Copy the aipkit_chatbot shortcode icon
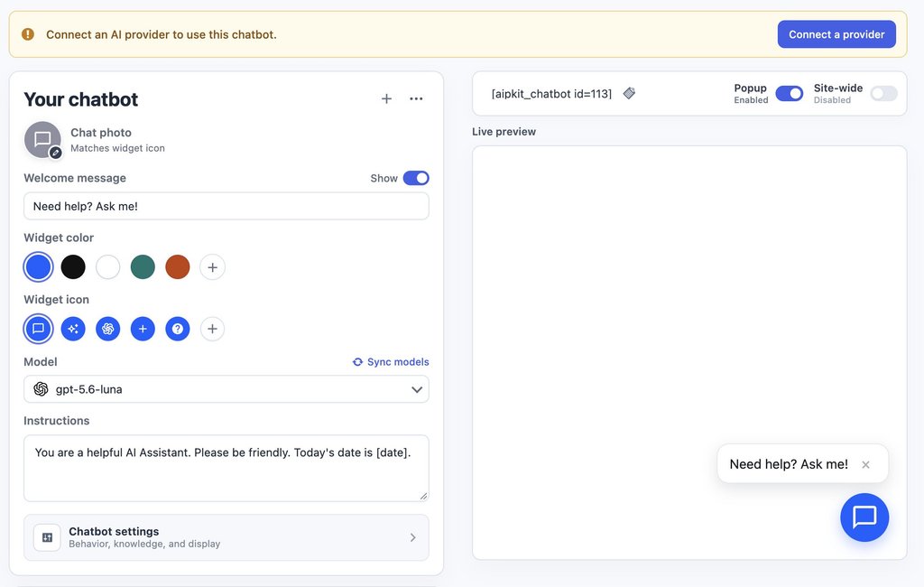Screen dimensions: 924x587 coord(629,93)
